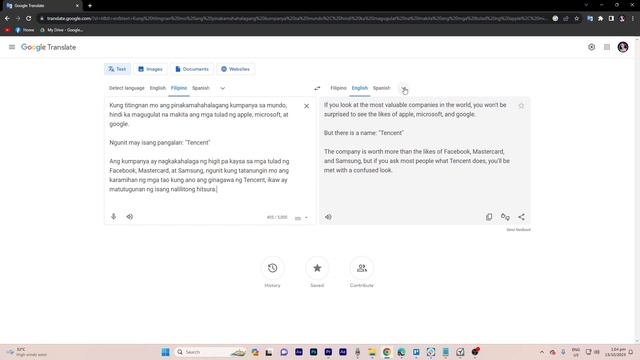Open Photoshop from the taskbar

point(313,352)
